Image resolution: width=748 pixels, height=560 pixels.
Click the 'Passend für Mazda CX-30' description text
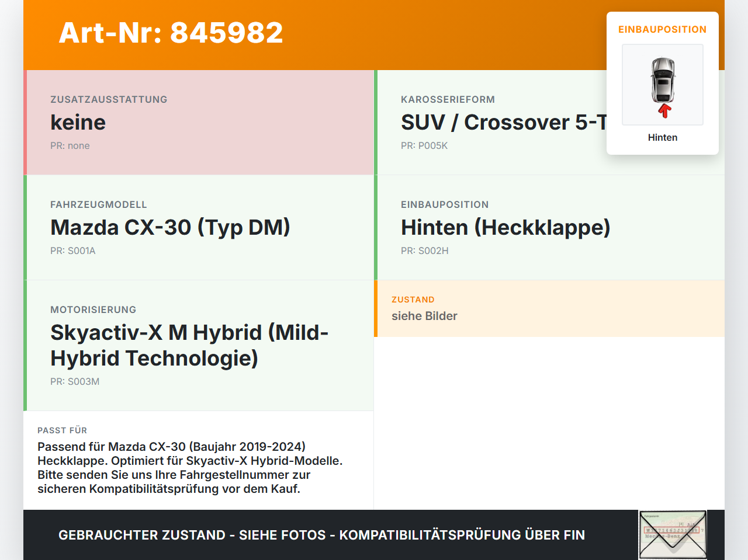pos(190,468)
